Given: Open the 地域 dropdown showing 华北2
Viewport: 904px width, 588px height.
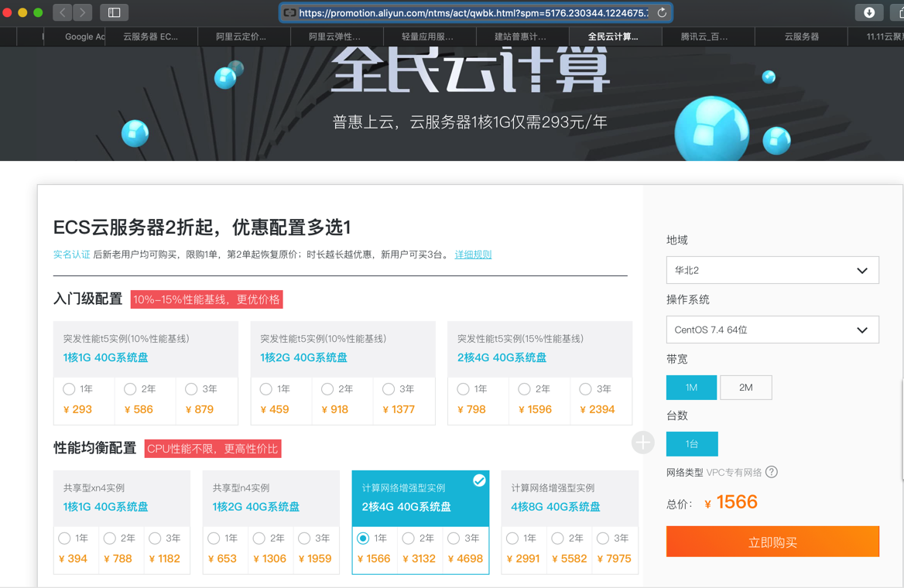Looking at the screenshot, I should tap(772, 270).
